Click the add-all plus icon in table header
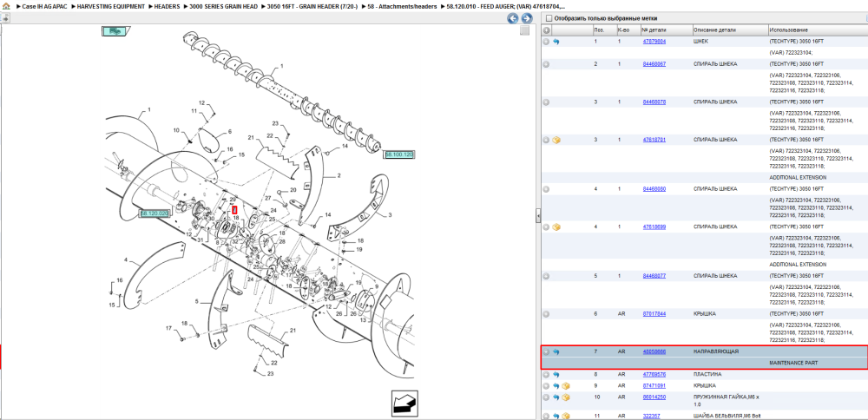 click(x=546, y=30)
